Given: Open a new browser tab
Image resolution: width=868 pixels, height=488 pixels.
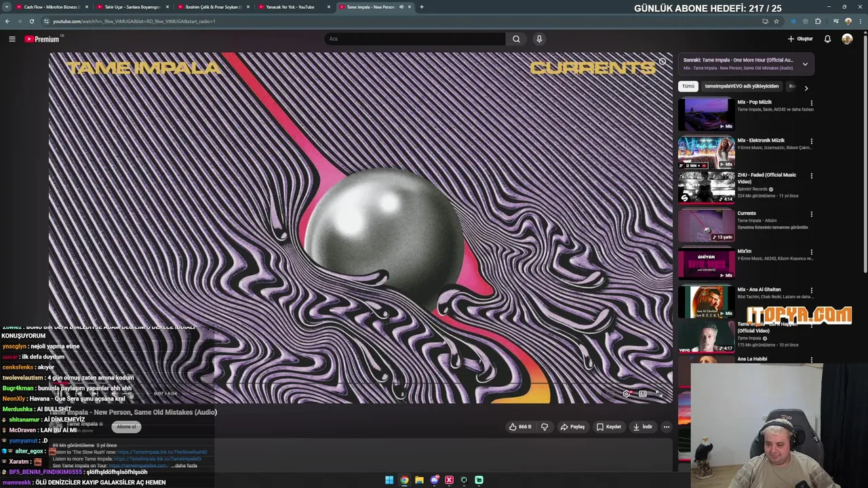Looking at the screenshot, I should 421,7.
